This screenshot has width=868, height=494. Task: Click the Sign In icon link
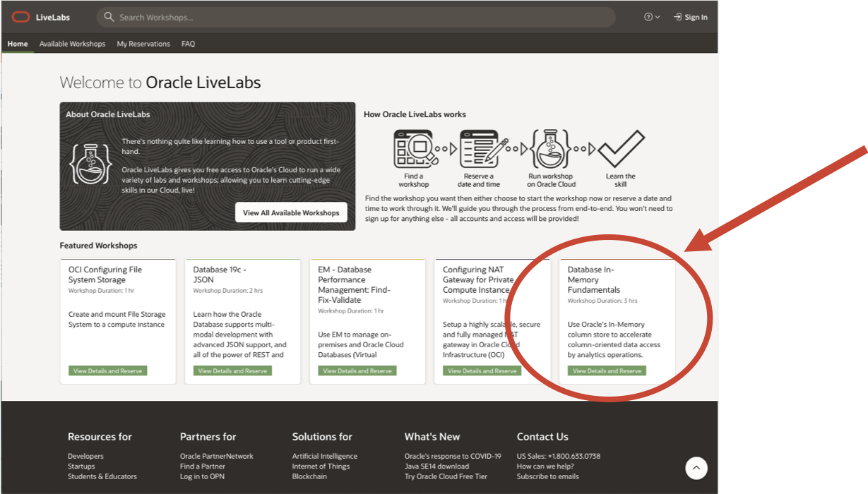coord(690,17)
